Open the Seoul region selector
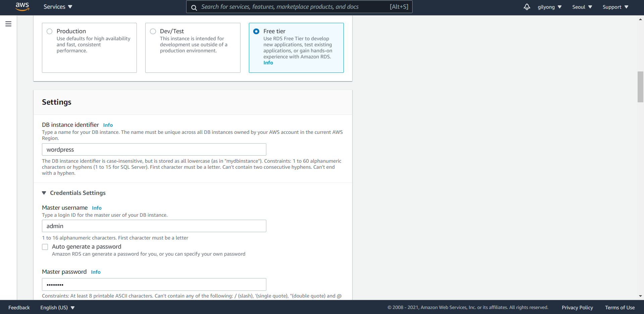The height and width of the screenshot is (314, 644). (x=582, y=7)
